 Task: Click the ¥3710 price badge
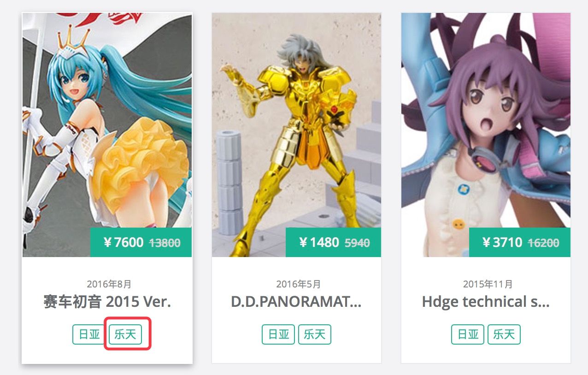(520, 242)
